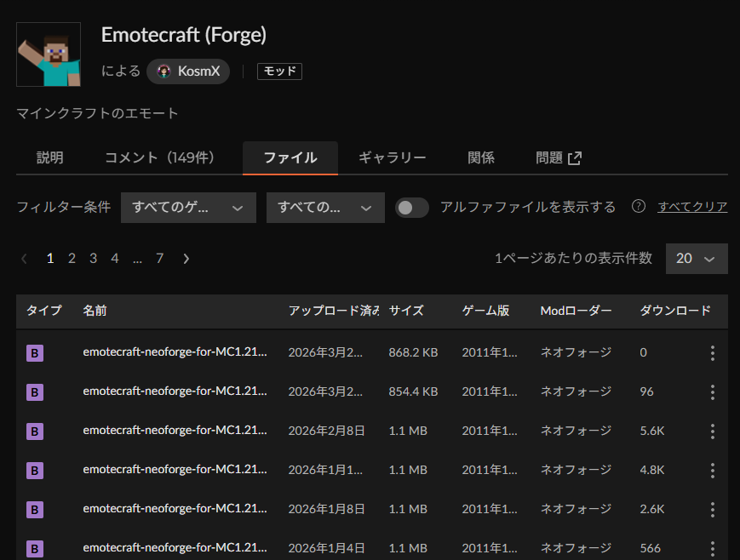Go to page 7 of file list

click(159, 259)
